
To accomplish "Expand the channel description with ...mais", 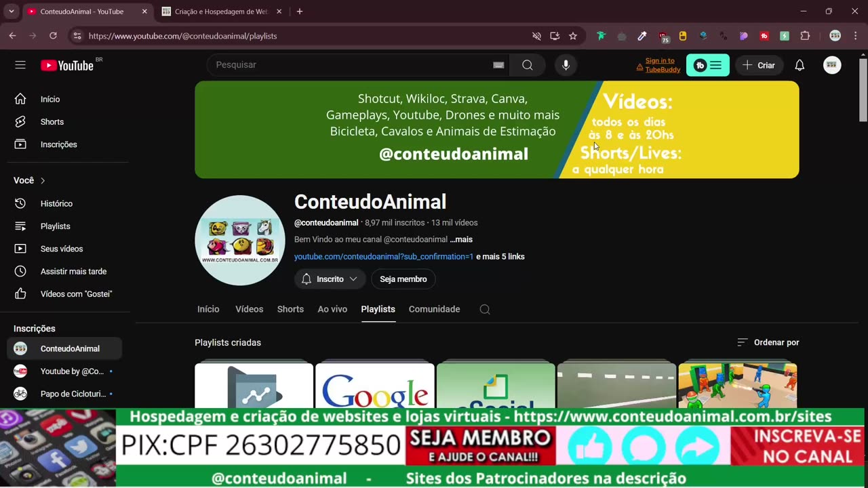I will point(461,239).
